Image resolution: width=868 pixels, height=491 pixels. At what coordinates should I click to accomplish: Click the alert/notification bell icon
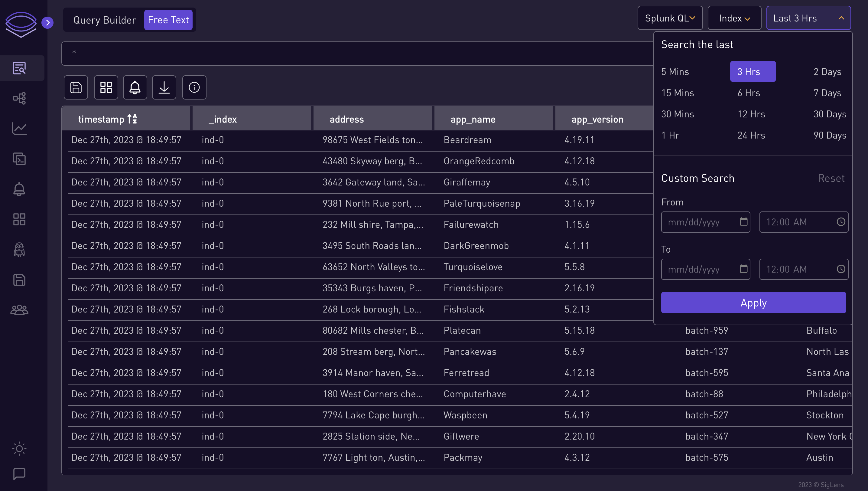[x=135, y=87]
